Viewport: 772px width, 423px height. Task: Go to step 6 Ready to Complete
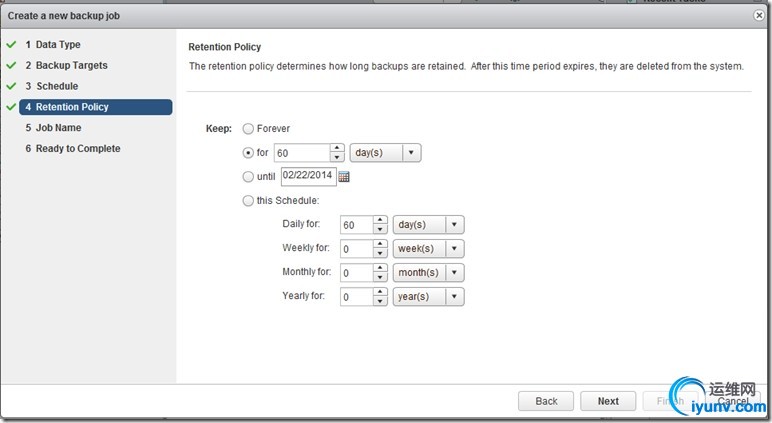(72, 148)
